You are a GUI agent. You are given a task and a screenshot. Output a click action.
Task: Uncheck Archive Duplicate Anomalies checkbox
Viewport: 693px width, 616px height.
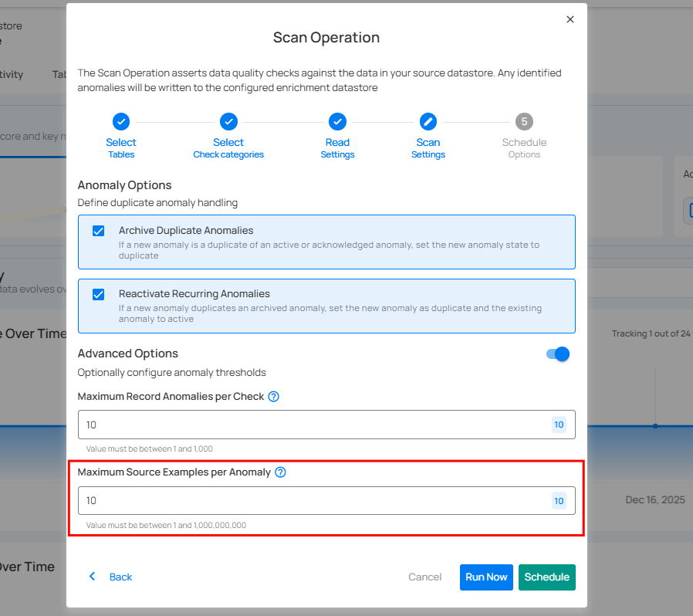[x=99, y=231]
